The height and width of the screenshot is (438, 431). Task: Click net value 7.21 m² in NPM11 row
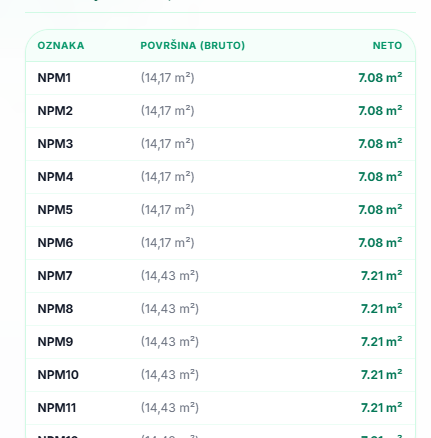[382, 408]
